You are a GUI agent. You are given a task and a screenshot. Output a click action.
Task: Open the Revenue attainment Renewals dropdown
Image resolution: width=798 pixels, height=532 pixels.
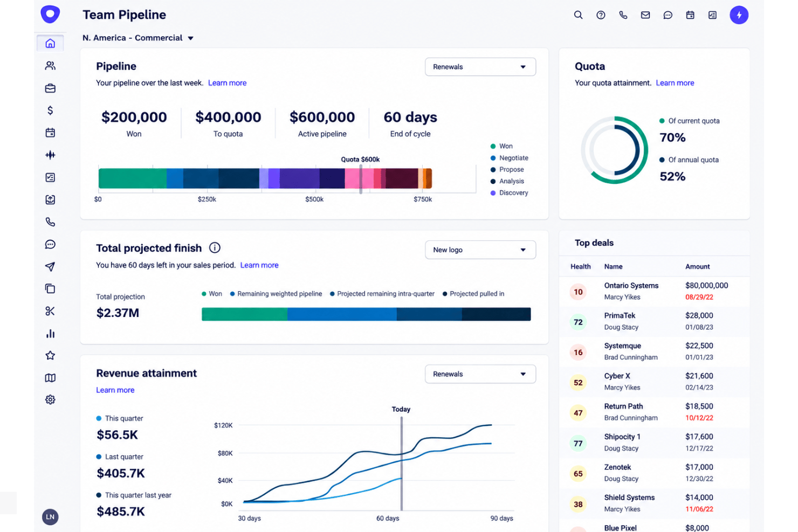click(x=480, y=374)
